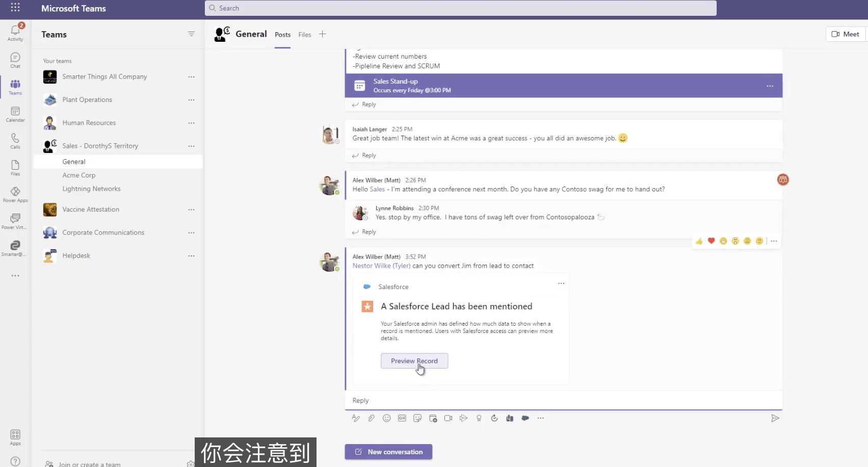The width and height of the screenshot is (868, 467).
Task: Open the Vaccine Attestation team
Action: pyautogui.click(x=91, y=210)
